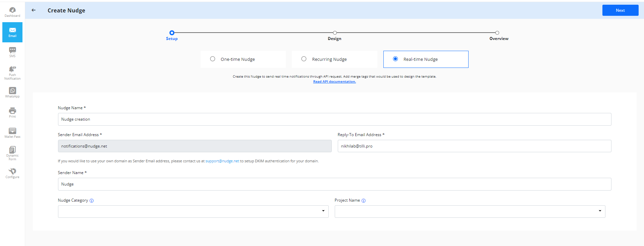
Task: Click the back arrow beside Create Nudge
Action: pyautogui.click(x=34, y=10)
